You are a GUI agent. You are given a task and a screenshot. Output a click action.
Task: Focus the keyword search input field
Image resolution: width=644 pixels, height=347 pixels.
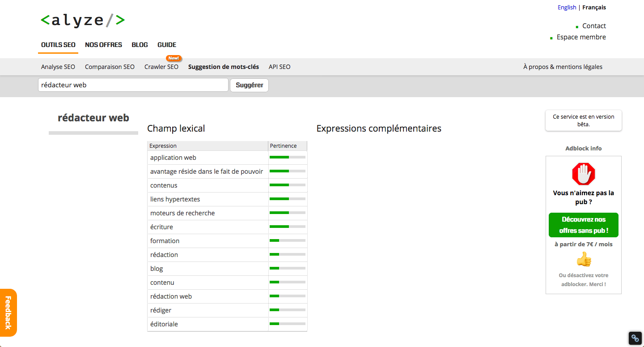(x=133, y=85)
